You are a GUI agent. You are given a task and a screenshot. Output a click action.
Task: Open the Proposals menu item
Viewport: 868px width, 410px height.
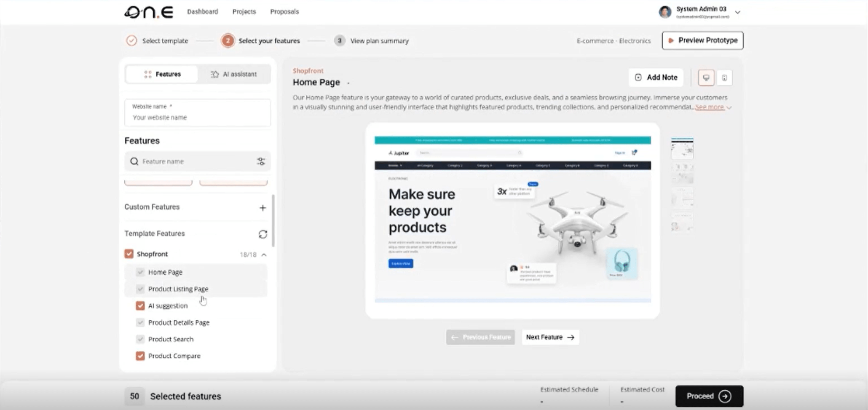coord(284,12)
